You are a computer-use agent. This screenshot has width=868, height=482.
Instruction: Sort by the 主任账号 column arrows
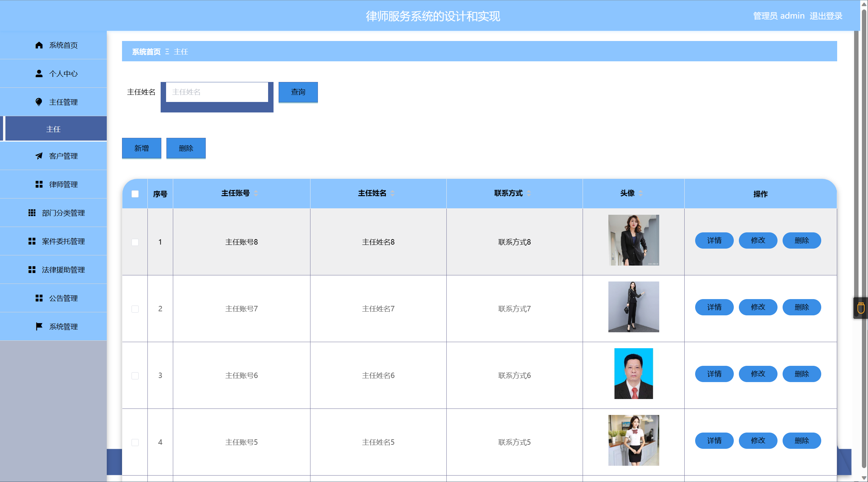click(256, 193)
